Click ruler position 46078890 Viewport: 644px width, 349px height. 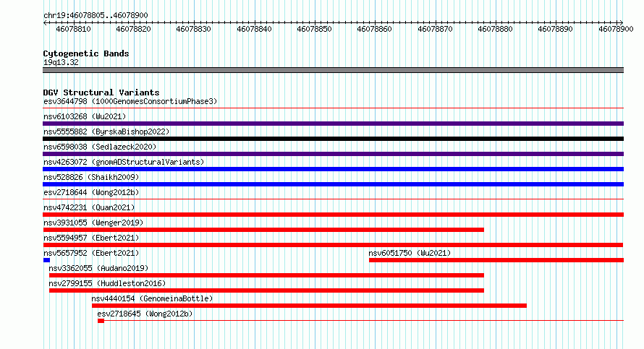[x=555, y=29]
